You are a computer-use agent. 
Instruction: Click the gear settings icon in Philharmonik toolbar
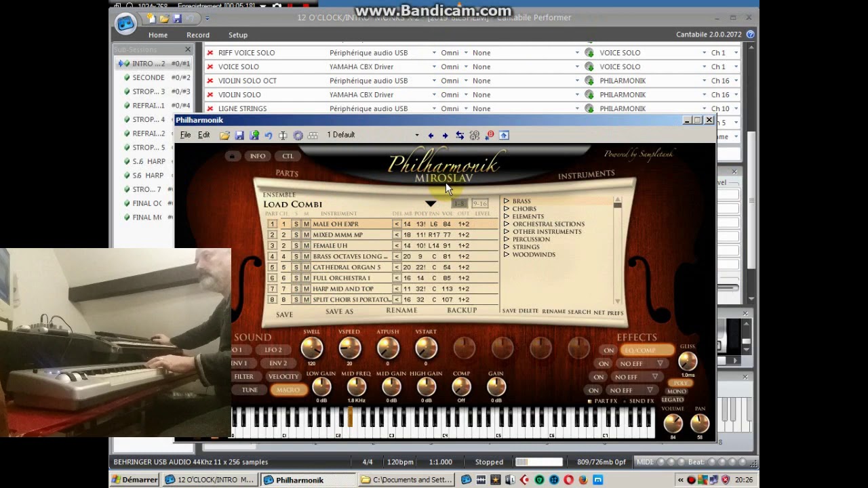[298, 136]
